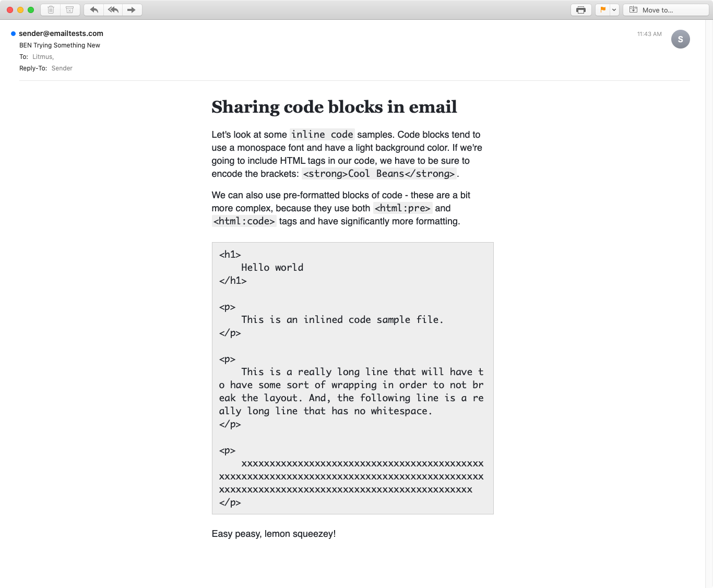Click Hello world in the code block

click(x=272, y=268)
